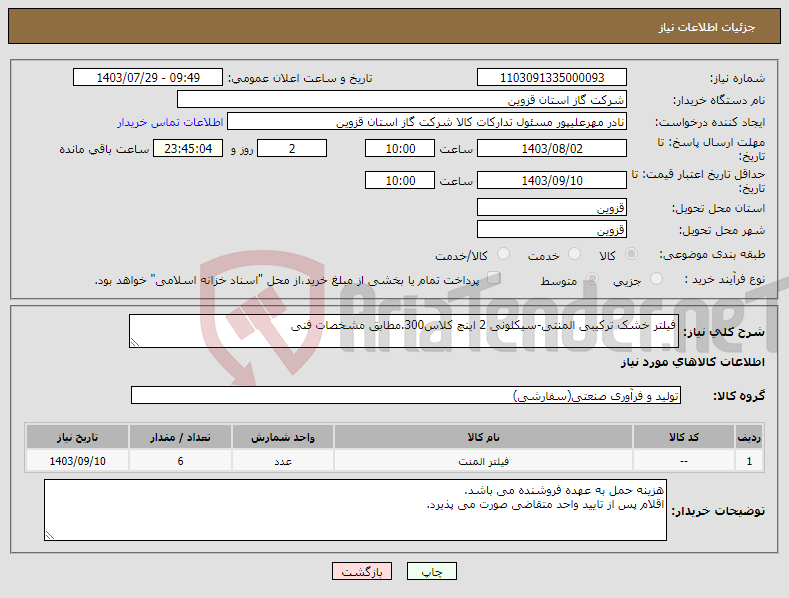Click the price validity time 10:00 field
This screenshot has width=789, height=598.
point(400,180)
